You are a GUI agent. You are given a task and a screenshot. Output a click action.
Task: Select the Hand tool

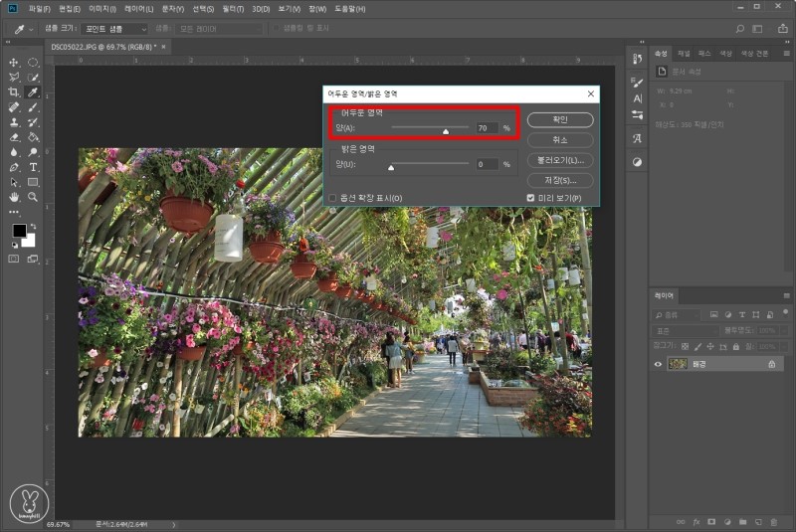[x=14, y=197]
